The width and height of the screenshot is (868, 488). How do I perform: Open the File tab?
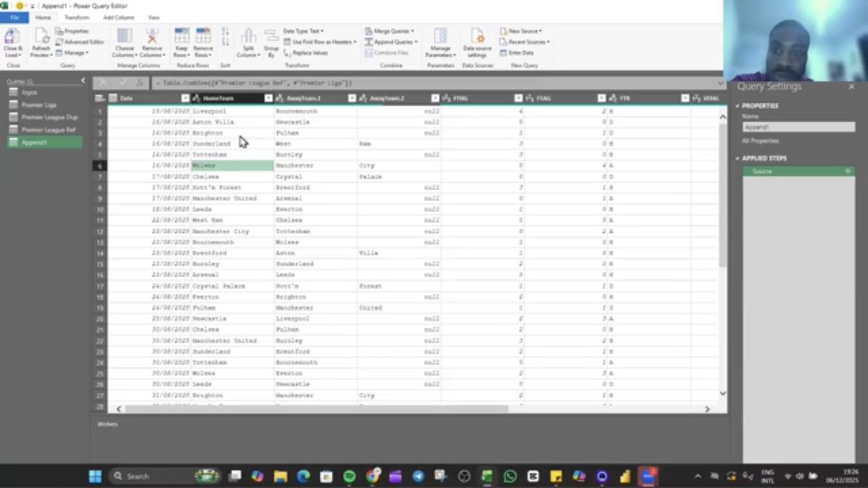coord(14,17)
